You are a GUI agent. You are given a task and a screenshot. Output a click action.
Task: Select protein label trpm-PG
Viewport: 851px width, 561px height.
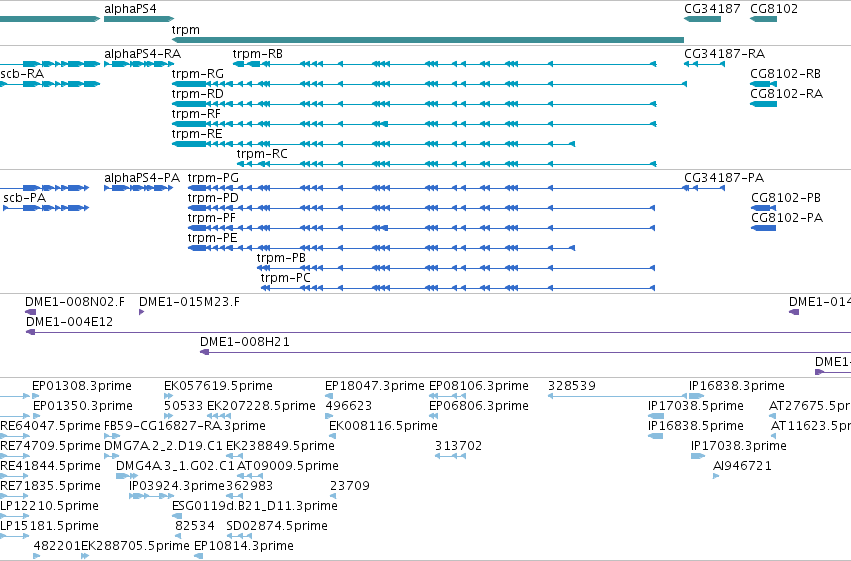point(213,178)
